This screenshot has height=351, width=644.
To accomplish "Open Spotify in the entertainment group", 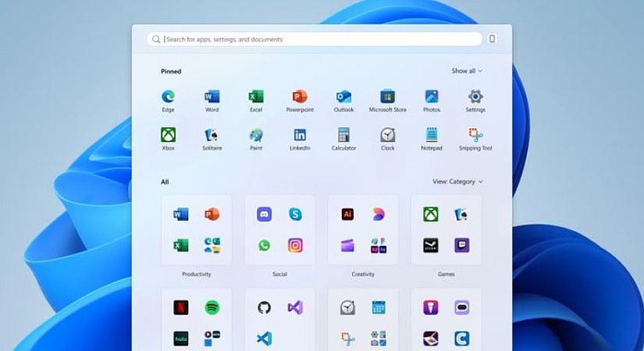I will tap(212, 308).
